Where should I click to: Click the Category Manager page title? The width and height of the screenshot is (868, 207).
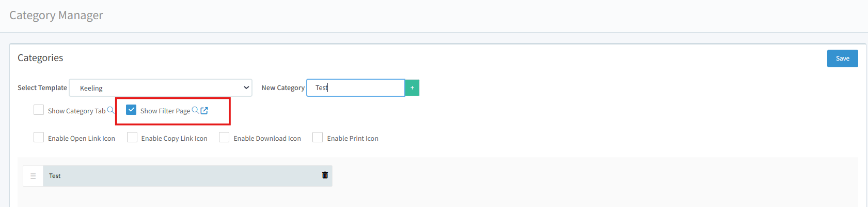tap(56, 16)
